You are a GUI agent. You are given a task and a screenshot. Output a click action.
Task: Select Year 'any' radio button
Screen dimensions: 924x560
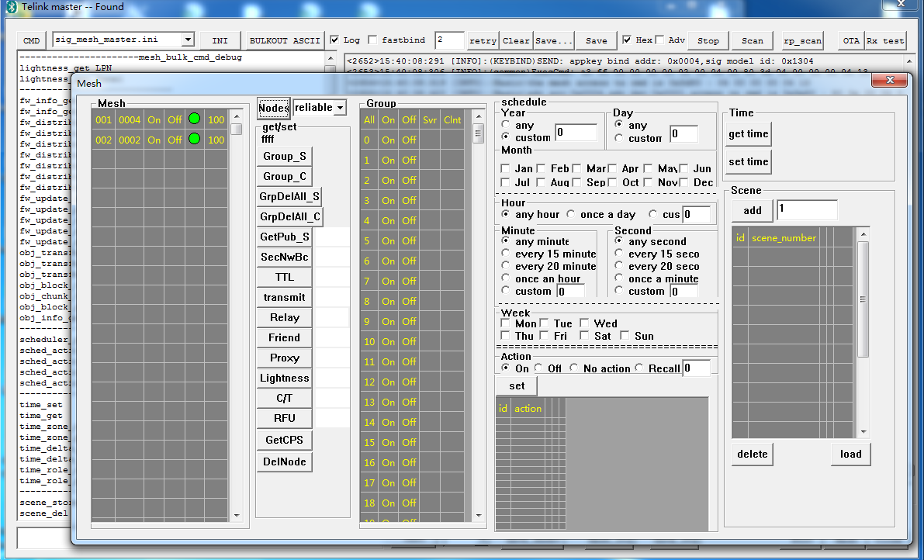coord(506,125)
